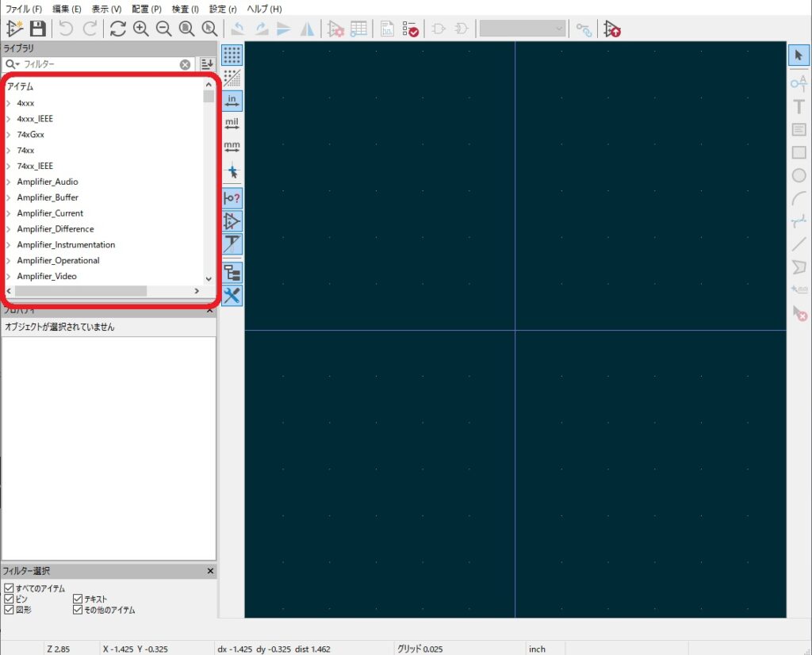The width and height of the screenshot is (812, 655).
Task: Uncheck the すべてのアイテム checkbox
Action: point(9,588)
